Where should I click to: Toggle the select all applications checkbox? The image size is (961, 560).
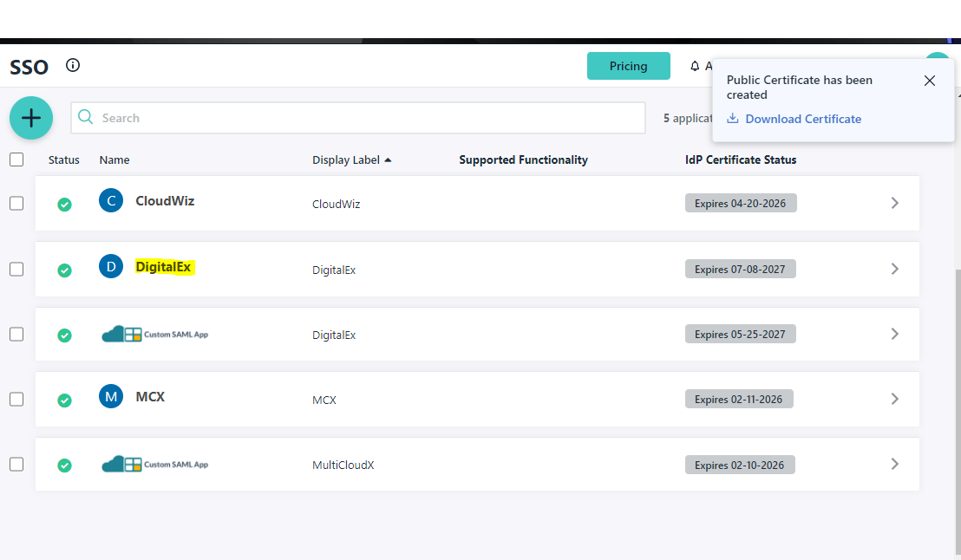click(x=16, y=160)
